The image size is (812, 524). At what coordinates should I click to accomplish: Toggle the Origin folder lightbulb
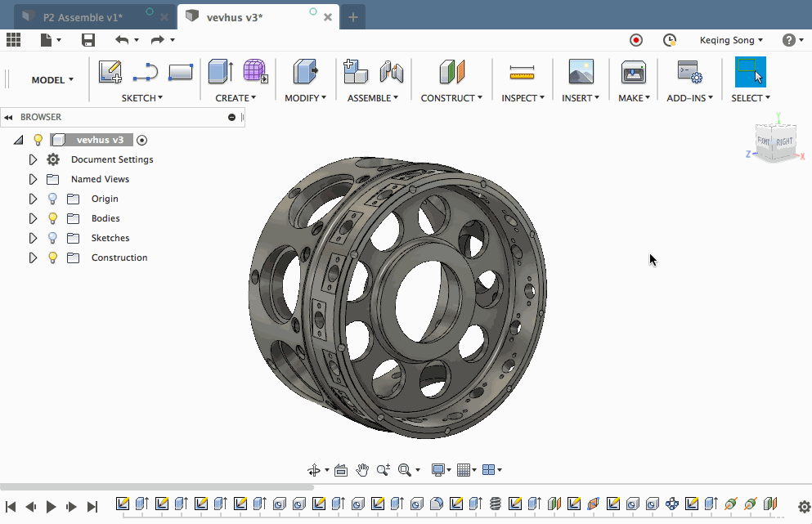pos(53,199)
